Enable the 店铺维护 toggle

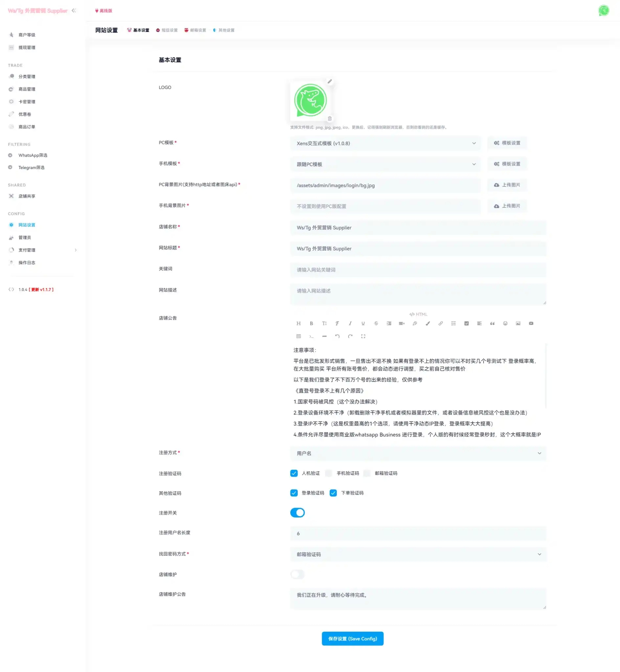pos(297,575)
